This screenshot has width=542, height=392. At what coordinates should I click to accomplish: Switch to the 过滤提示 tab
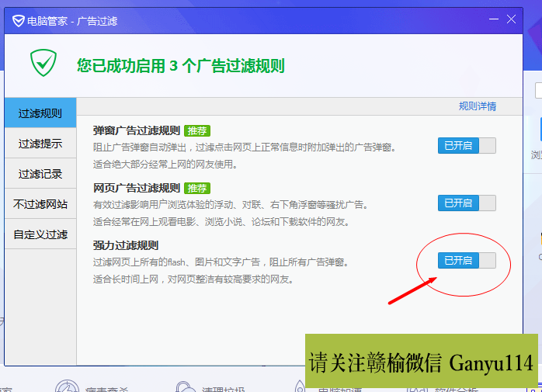tap(40, 143)
